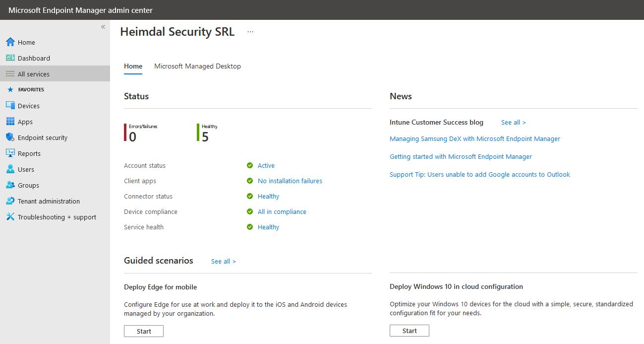Image resolution: width=644 pixels, height=344 pixels.
Task: Open the Dashboard from the sidebar
Action: (34, 58)
